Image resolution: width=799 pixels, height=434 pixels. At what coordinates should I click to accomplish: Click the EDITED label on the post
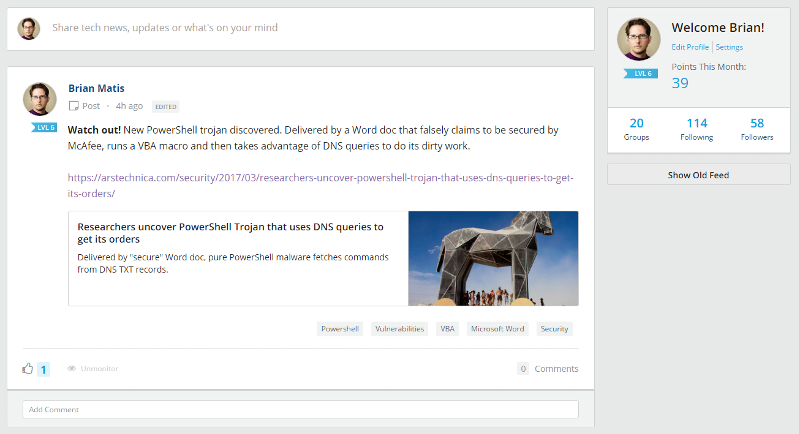pos(166,106)
